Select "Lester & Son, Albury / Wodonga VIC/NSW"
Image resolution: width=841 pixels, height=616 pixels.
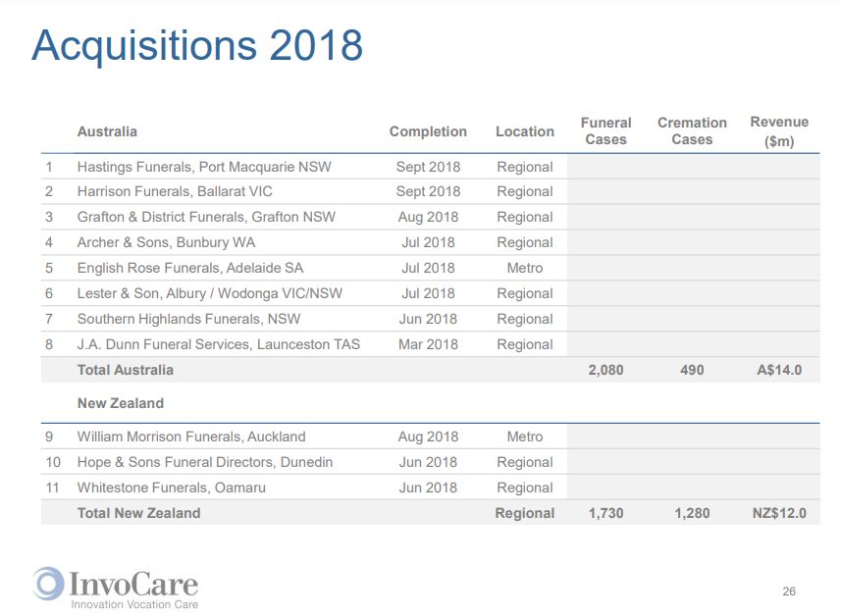[210, 294]
